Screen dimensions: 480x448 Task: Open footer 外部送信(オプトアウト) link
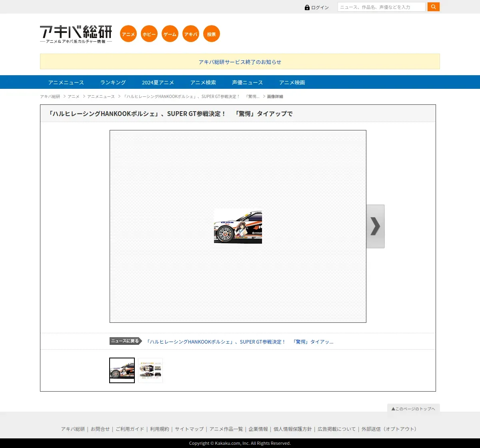[x=390, y=429]
